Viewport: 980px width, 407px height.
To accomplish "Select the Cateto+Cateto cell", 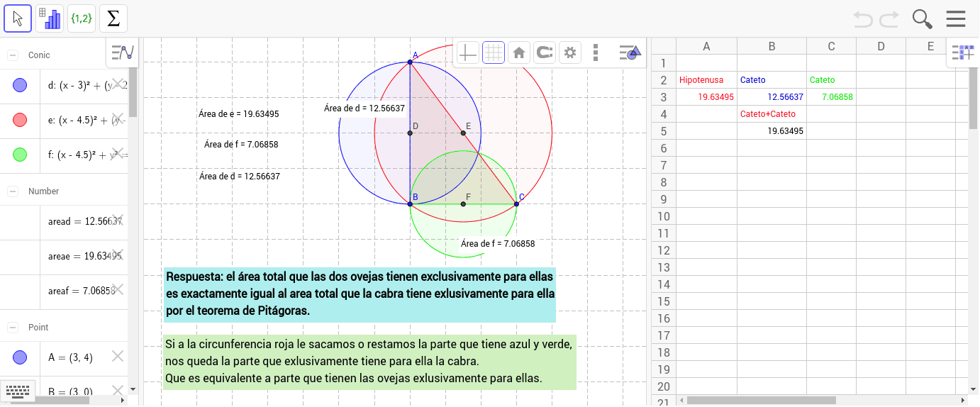I will (x=772, y=114).
